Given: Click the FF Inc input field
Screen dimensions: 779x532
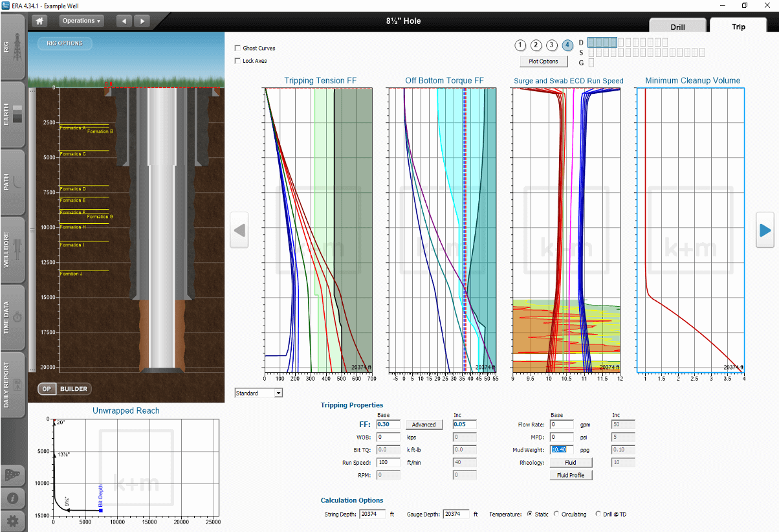Looking at the screenshot, I should (x=465, y=425).
